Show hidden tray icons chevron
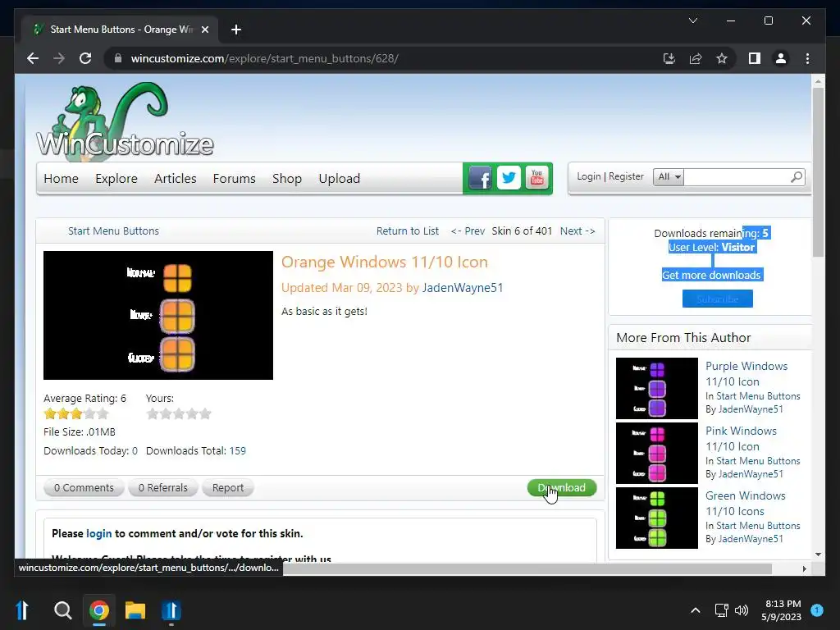This screenshot has height=630, width=840. [x=696, y=609]
